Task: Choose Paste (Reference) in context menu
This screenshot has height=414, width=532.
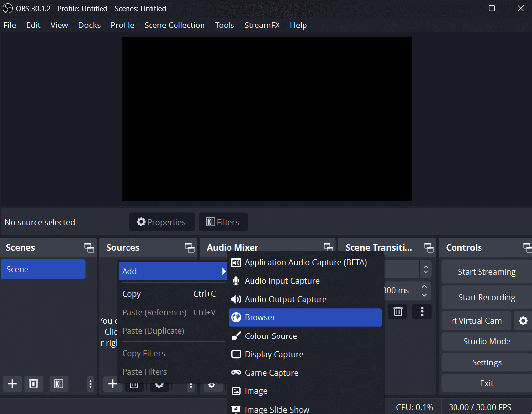Action: [x=173, y=312]
